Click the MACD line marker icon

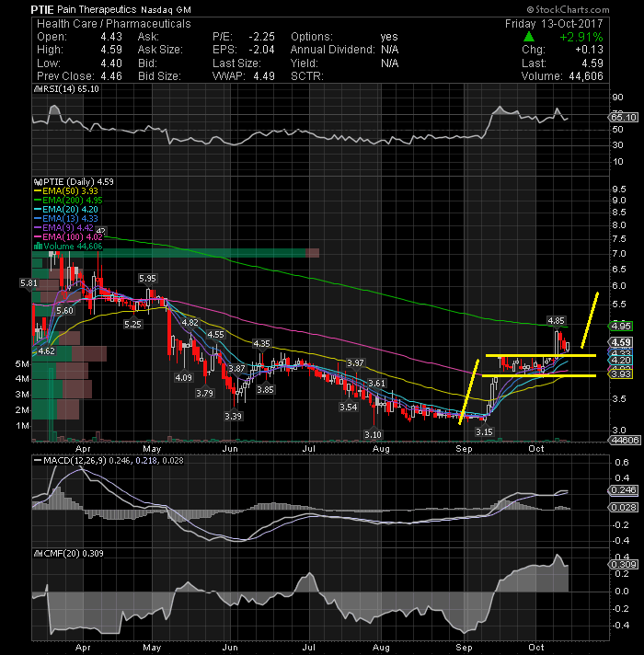coord(38,461)
